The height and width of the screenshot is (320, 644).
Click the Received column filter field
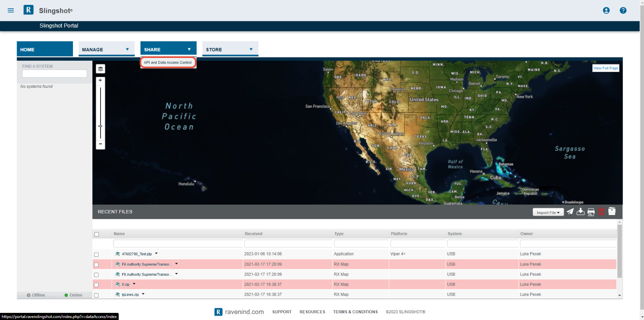coord(288,244)
